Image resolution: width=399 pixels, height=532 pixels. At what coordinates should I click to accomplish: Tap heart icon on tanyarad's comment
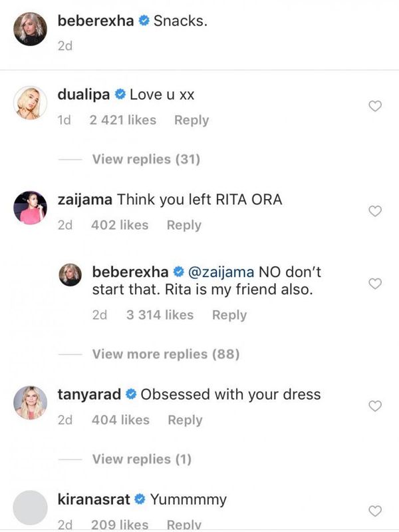[375, 406]
